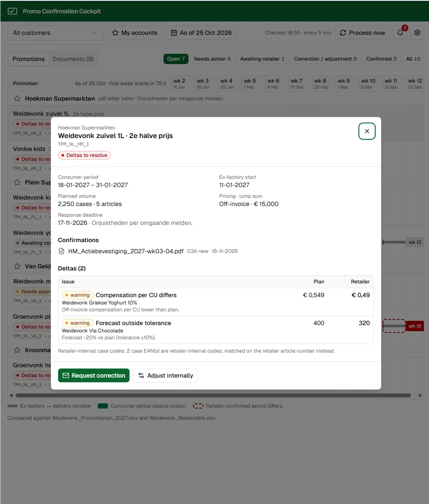Star the Kroonma customer row

pos(17,350)
